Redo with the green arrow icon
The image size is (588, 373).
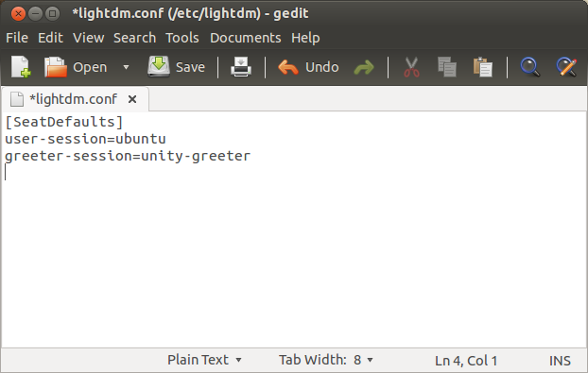coord(364,68)
